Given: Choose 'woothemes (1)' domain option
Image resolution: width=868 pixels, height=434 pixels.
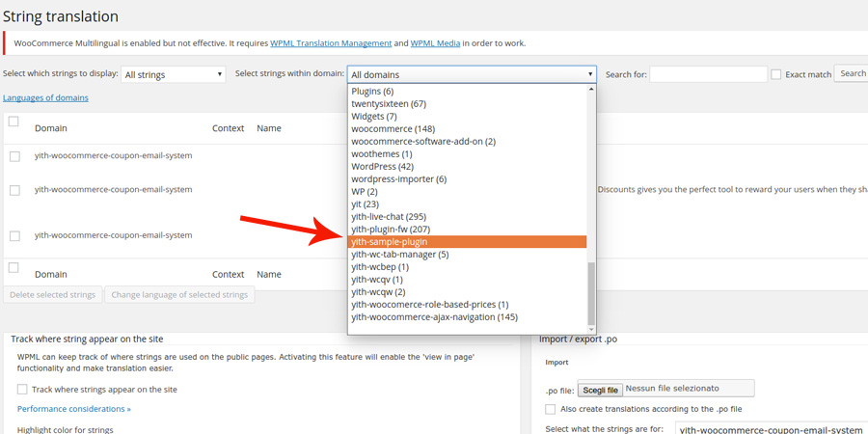Looking at the screenshot, I should point(467,154).
